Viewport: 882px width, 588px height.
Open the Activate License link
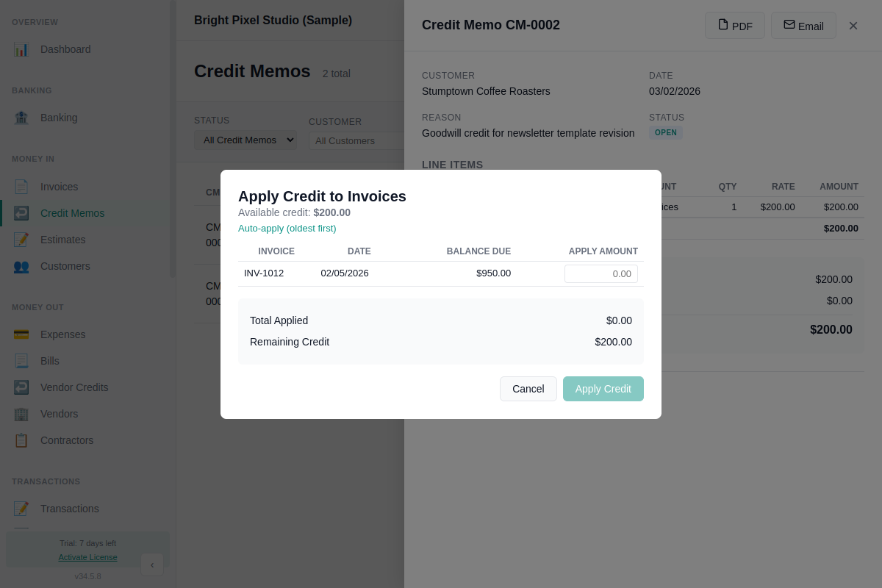pyautogui.click(x=87, y=557)
